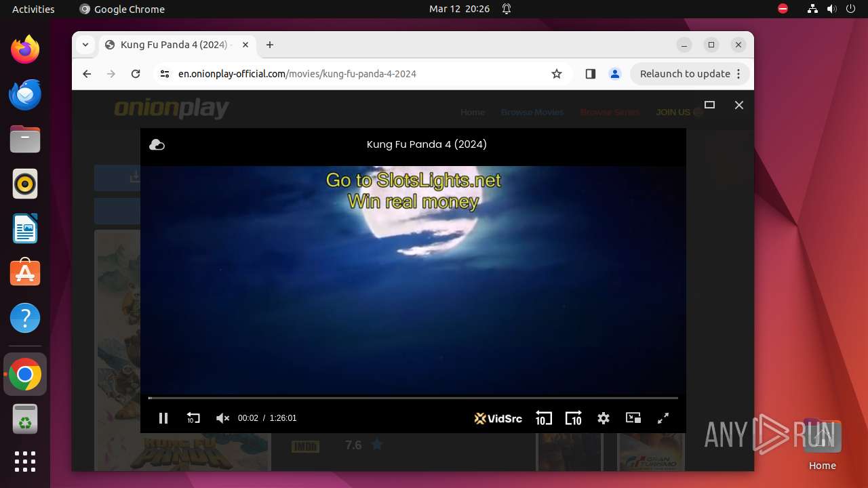
Task: Bookmark this page with star icon
Action: [x=557, y=74]
